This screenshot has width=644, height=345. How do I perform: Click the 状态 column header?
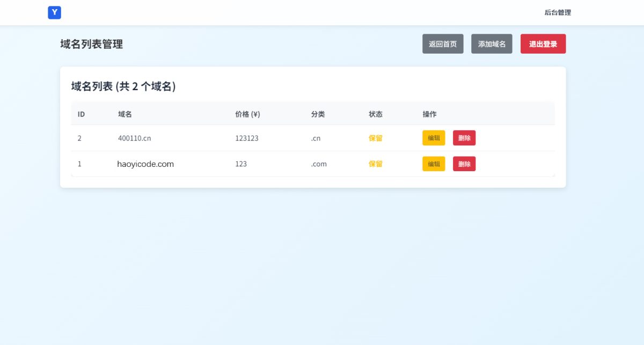(x=376, y=114)
